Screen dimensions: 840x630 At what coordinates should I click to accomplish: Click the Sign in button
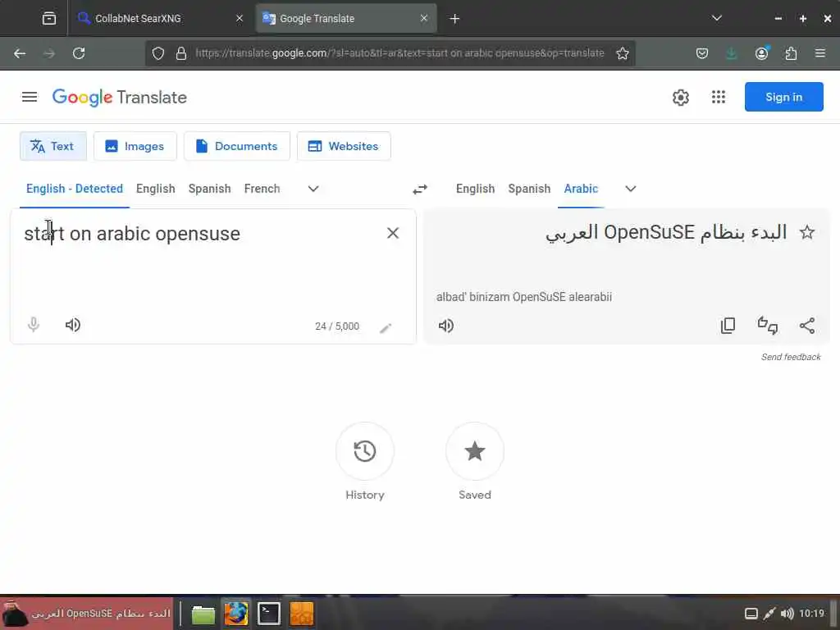click(x=783, y=97)
